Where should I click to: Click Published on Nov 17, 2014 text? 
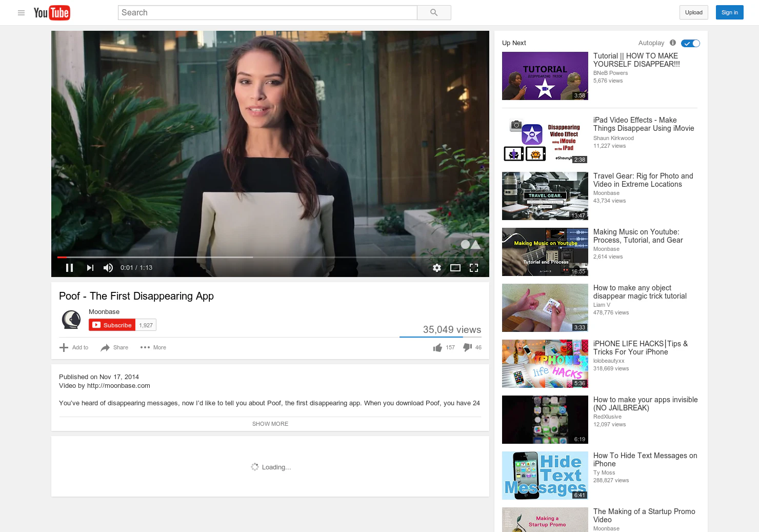coord(99,377)
